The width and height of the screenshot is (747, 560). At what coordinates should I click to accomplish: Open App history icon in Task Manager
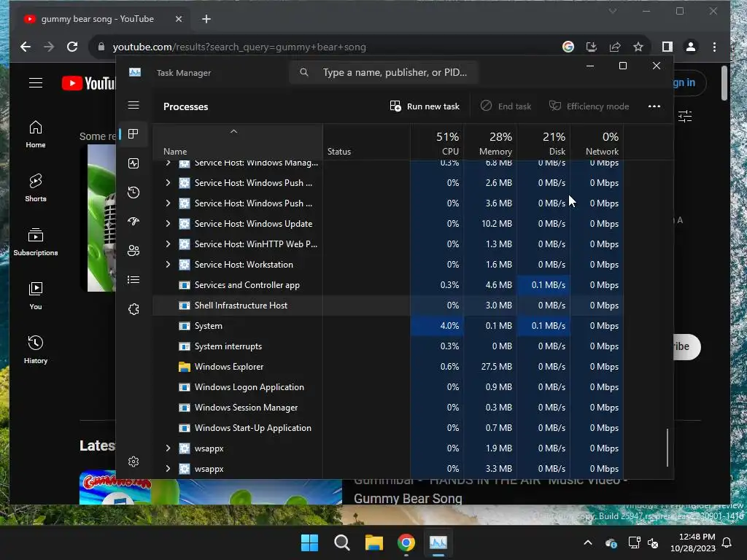(x=133, y=192)
